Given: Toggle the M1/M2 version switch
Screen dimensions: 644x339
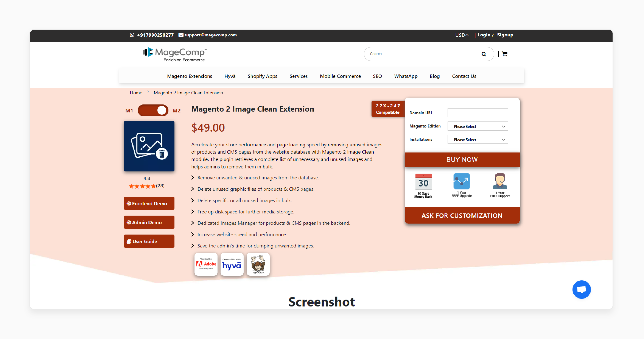Looking at the screenshot, I should [153, 110].
